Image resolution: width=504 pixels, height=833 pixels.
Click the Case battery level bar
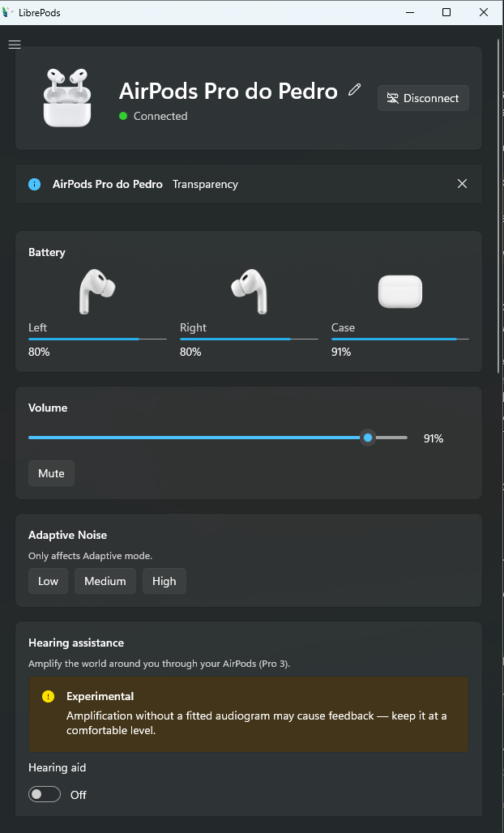coord(400,339)
